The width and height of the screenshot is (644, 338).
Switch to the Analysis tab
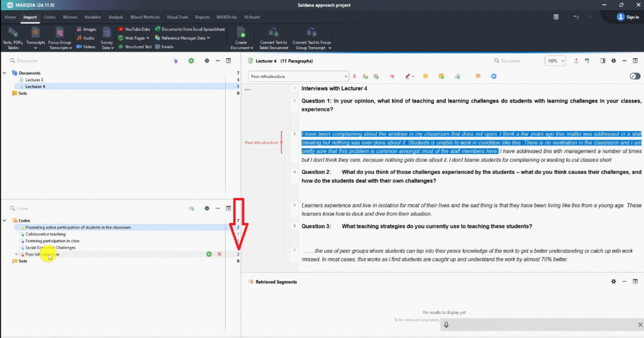pos(115,17)
